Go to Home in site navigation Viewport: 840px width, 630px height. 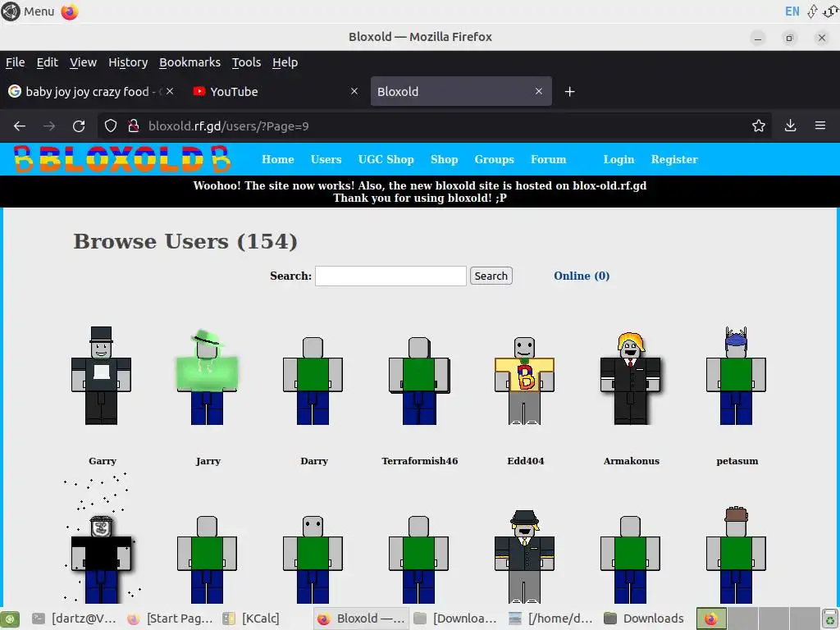[277, 159]
